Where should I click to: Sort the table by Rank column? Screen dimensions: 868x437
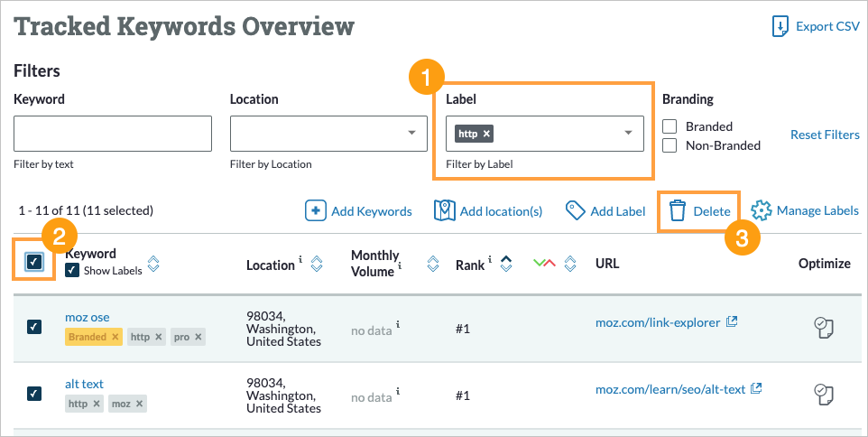click(x=506, y=264)
